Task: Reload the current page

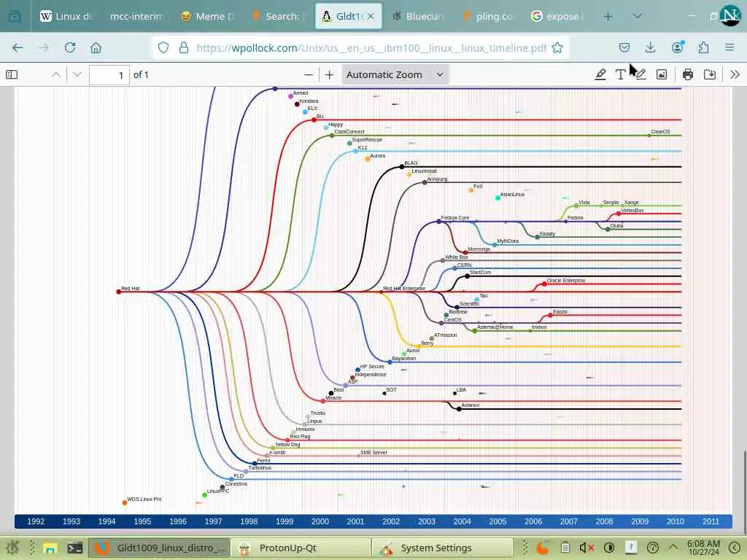Action: click(x=70, y=47)
